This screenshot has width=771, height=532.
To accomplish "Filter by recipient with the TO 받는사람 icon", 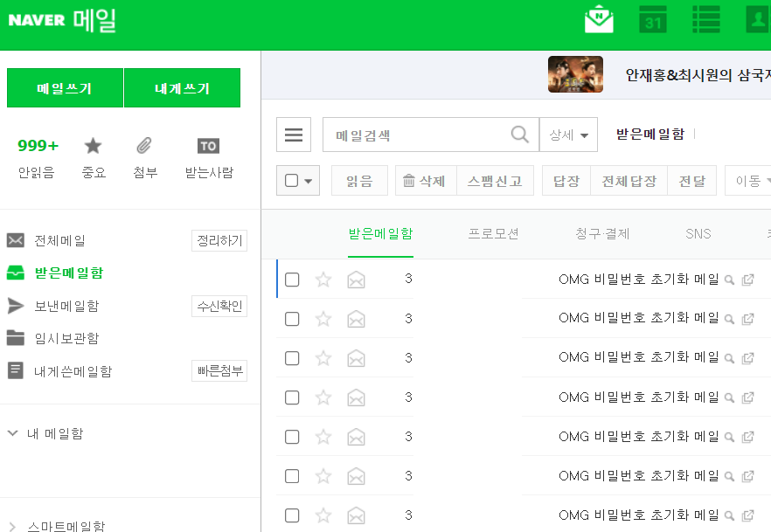I will 209,158.
